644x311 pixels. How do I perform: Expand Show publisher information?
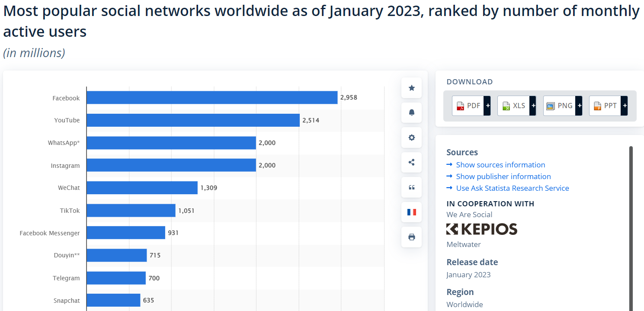(x=503, y=176)
